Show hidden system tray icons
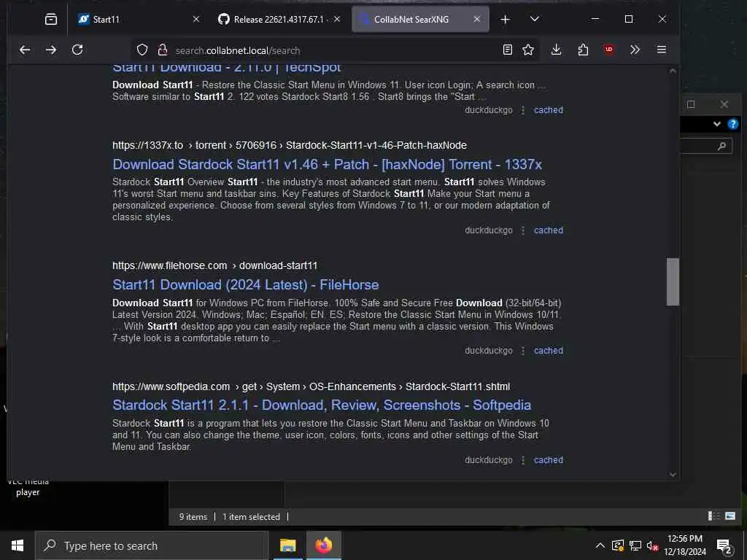The width and height of the screenshot is (747, 560). (x=600, y=545)
